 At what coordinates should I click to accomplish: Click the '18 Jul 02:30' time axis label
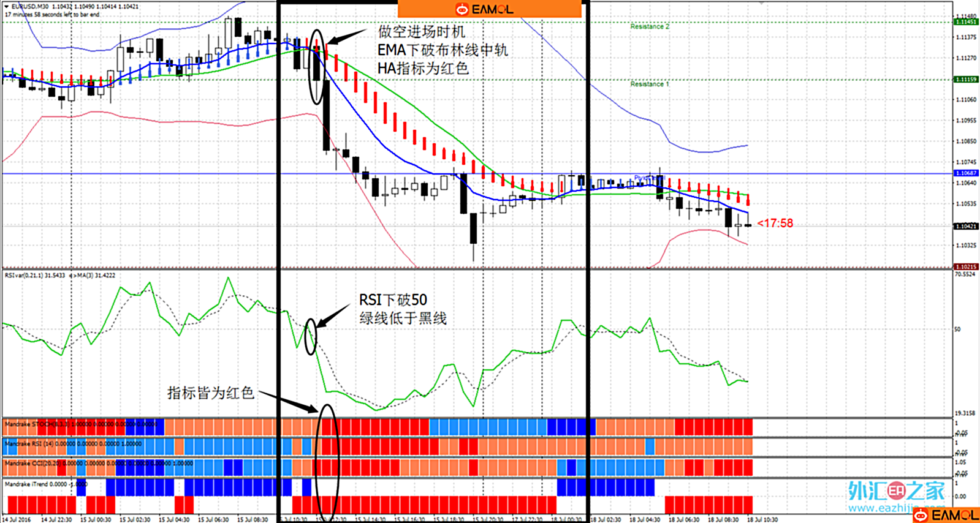tap(606, 519)
